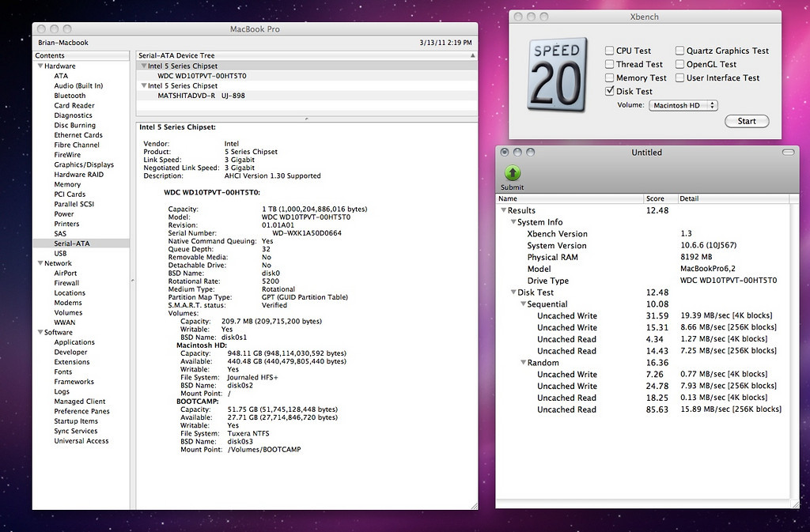Select Card Reader in sidebar

click(74, 105)
